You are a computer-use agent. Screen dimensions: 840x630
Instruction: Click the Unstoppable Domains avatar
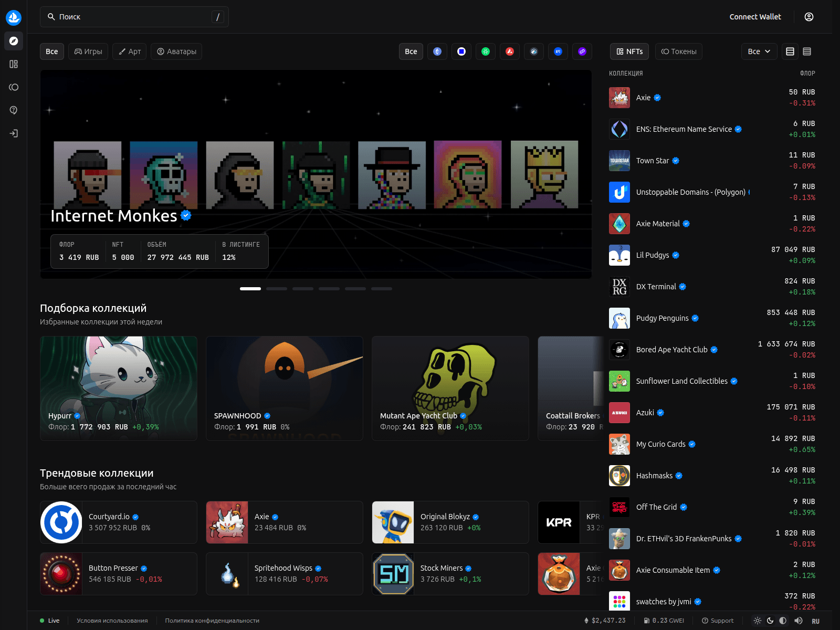click(619, 192)
